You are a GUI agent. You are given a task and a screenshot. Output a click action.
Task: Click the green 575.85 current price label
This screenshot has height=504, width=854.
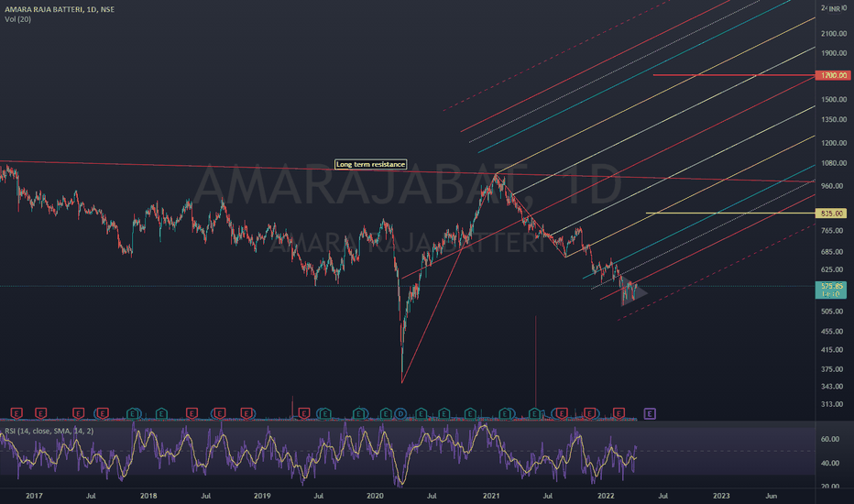pos(831,290)
